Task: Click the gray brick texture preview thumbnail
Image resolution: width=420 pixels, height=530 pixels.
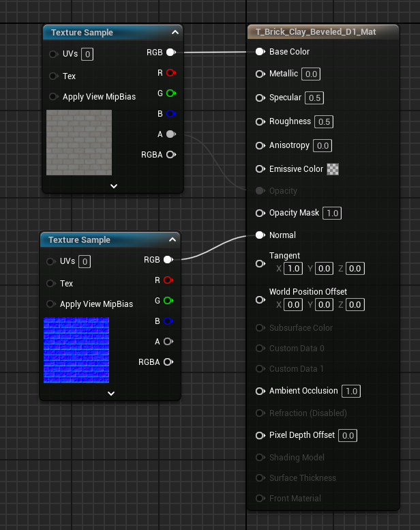Action: (x=79, y=143)
